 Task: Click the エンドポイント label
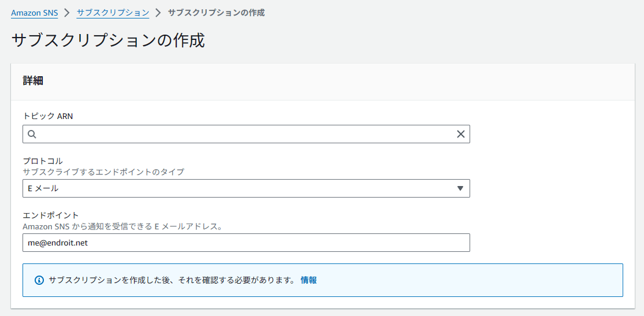50,215
